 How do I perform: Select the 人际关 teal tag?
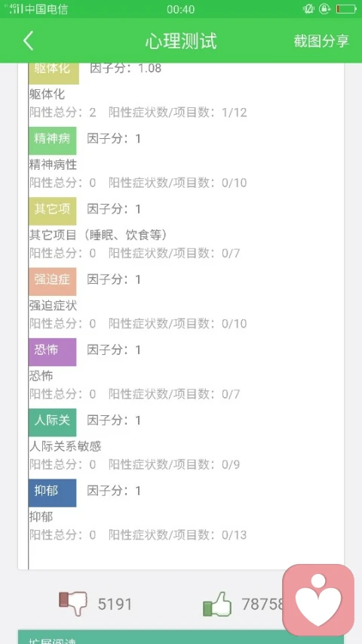pos(53,422)
